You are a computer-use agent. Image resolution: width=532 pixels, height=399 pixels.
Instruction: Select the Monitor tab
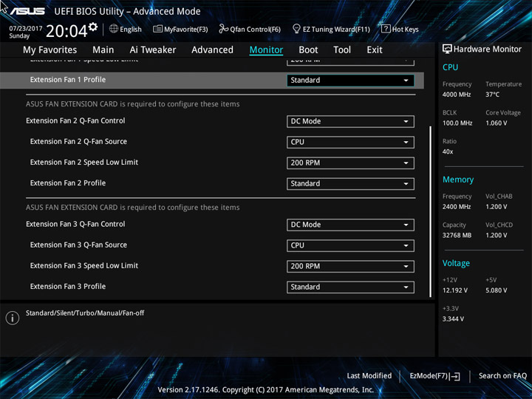point(266,50)
